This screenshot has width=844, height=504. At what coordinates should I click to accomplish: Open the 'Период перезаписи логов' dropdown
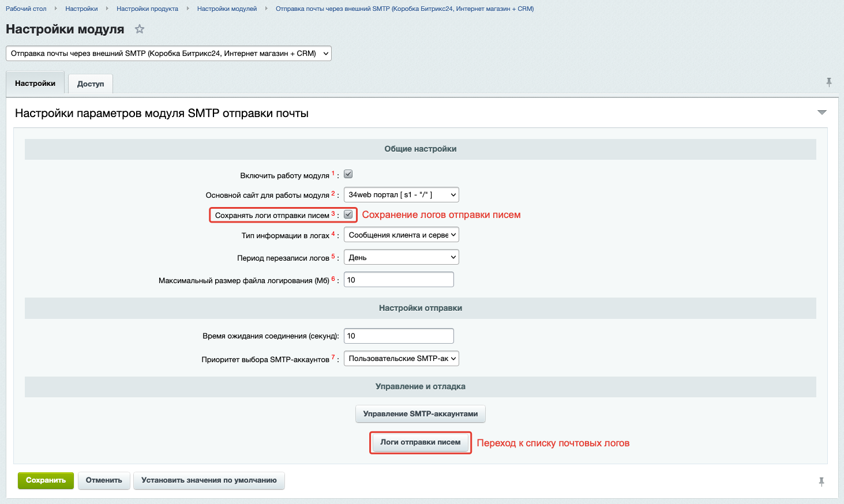[402, 257]
